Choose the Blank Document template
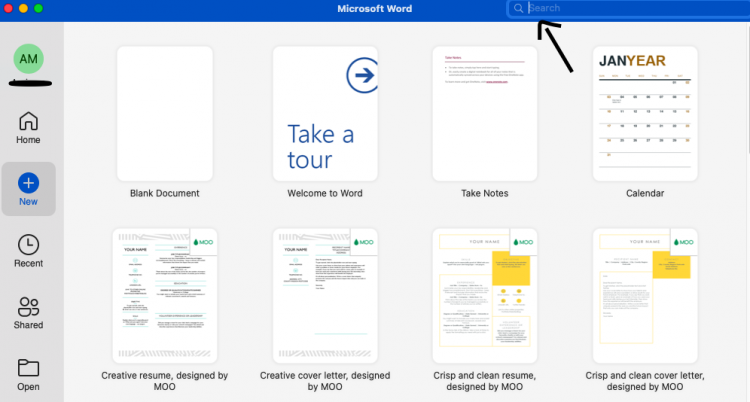 click(165, 114)
